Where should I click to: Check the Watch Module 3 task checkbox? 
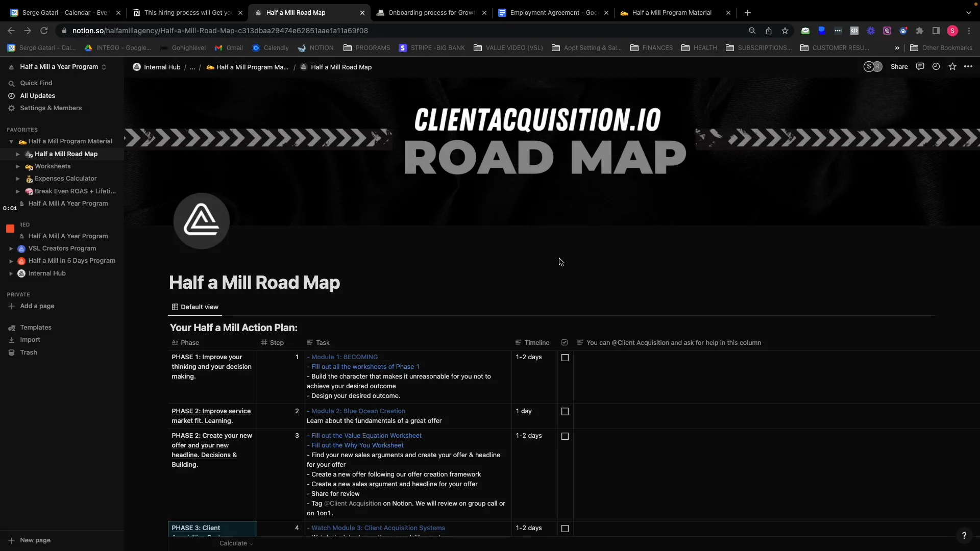(565, 529)
